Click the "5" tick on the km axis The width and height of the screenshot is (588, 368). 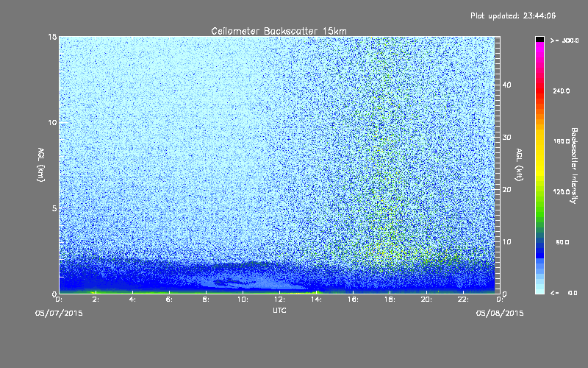(54, 208)
